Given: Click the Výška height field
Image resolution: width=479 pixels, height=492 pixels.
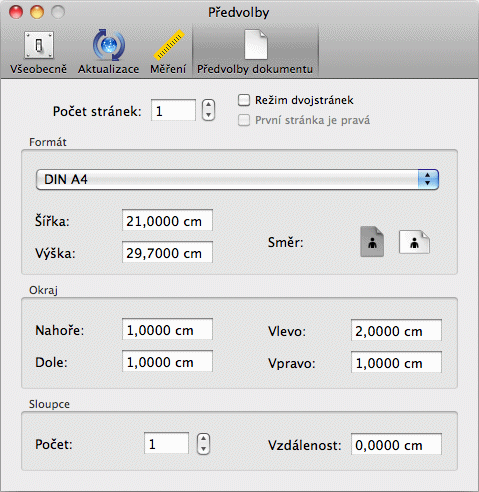Looking at the screenshot, I should coord(167,252).
